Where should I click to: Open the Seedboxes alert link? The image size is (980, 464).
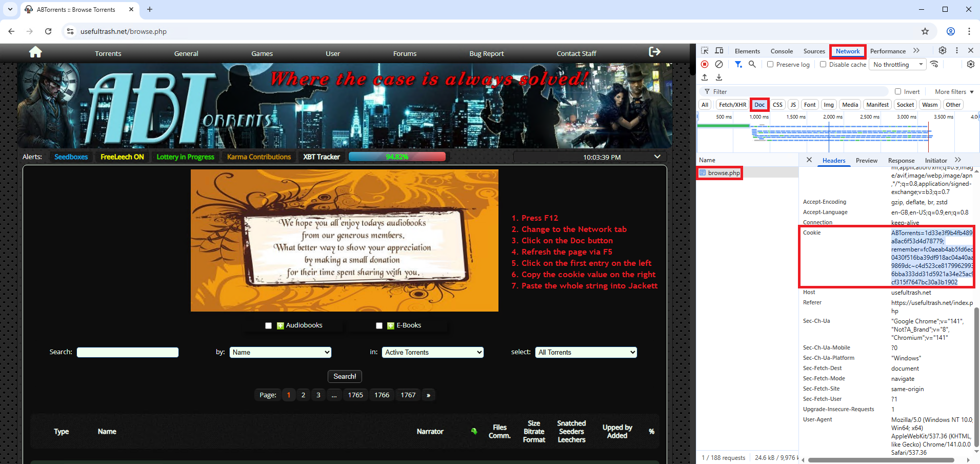(71, 157)
